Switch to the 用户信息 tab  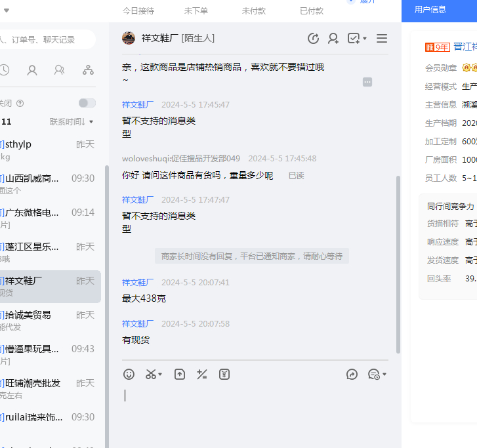pyautogui.click(x=430, y=10)
